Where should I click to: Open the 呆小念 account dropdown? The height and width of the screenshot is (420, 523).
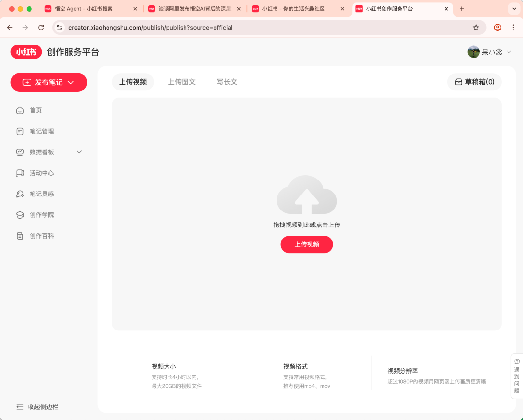(491, 51)
